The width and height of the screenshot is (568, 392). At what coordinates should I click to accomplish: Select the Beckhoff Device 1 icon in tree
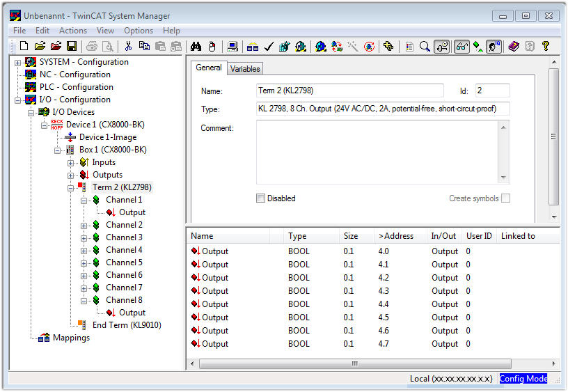[x=57, y=125]
